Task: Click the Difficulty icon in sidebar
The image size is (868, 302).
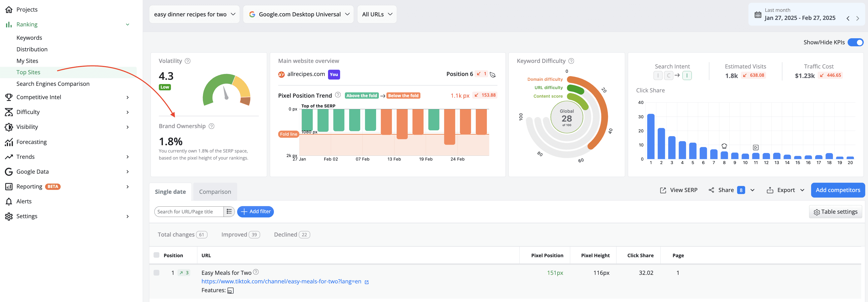Action: click(x=9, y=112)
